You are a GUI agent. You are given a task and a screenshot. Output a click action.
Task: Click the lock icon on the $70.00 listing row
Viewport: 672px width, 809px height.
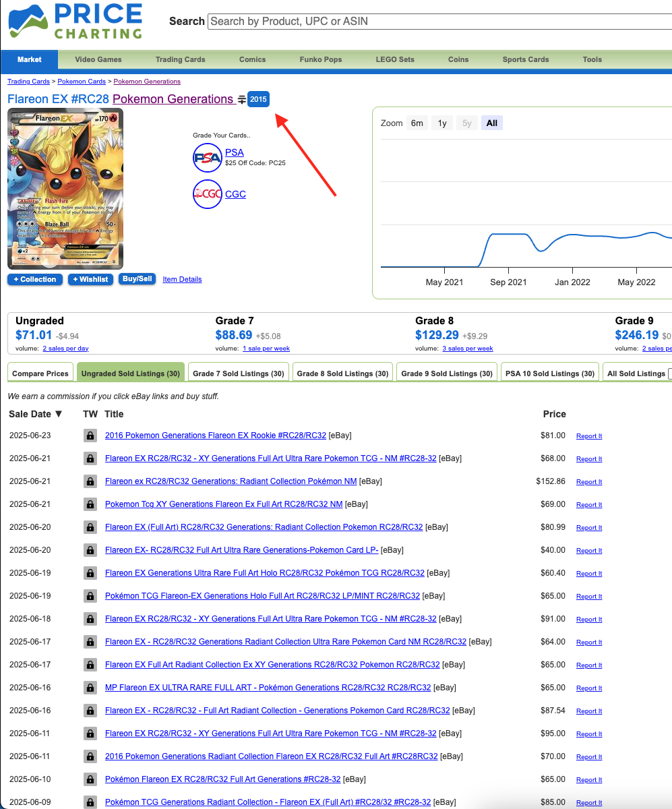(x=90, y=756)
